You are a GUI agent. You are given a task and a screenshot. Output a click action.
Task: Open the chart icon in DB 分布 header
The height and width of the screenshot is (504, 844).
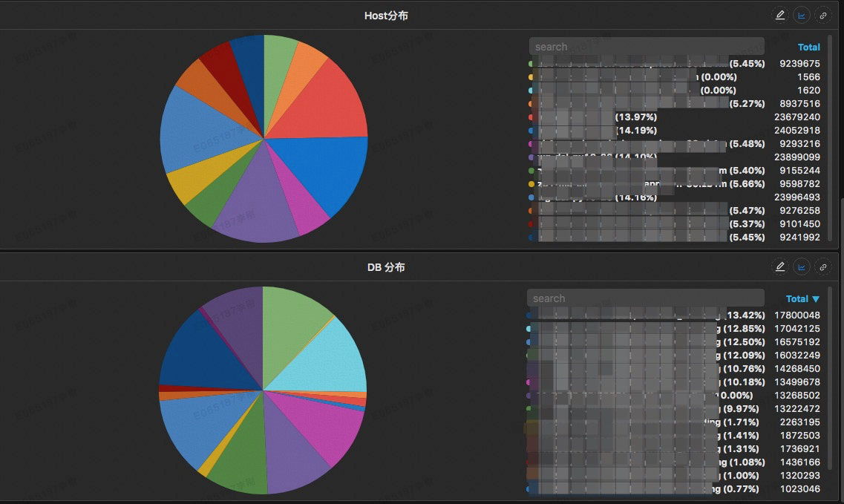coord(802,266)
